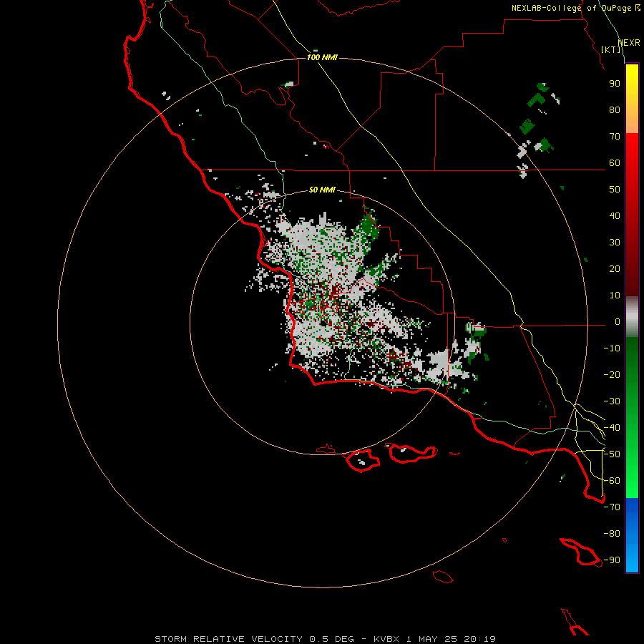This screenshot has width=644, height=644.
Task: Click the NEXR label near the color scale
Action: [629, 43]
